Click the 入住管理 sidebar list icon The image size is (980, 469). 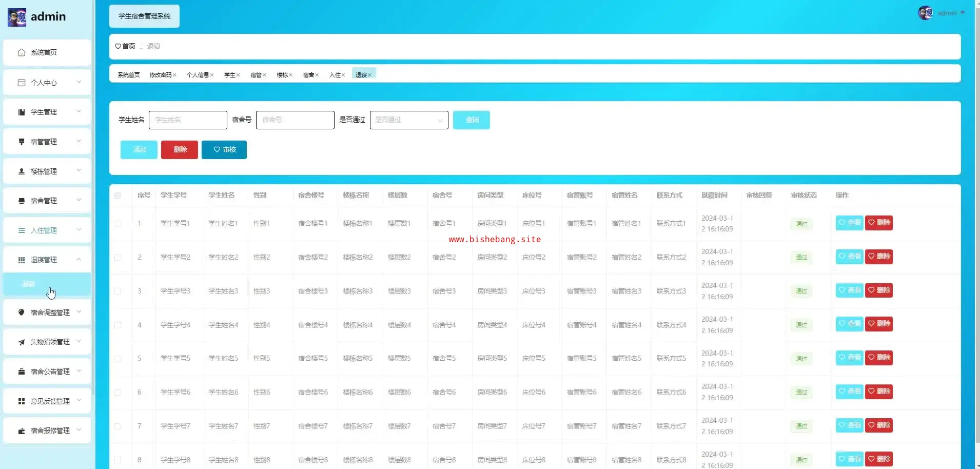(x=22, y=230)
